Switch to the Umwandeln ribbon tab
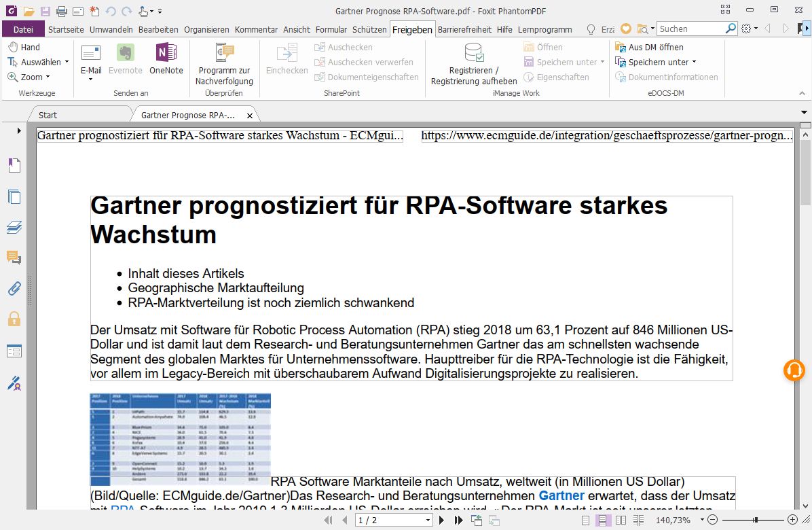The image size is (812, 530). tap(111, 29)
